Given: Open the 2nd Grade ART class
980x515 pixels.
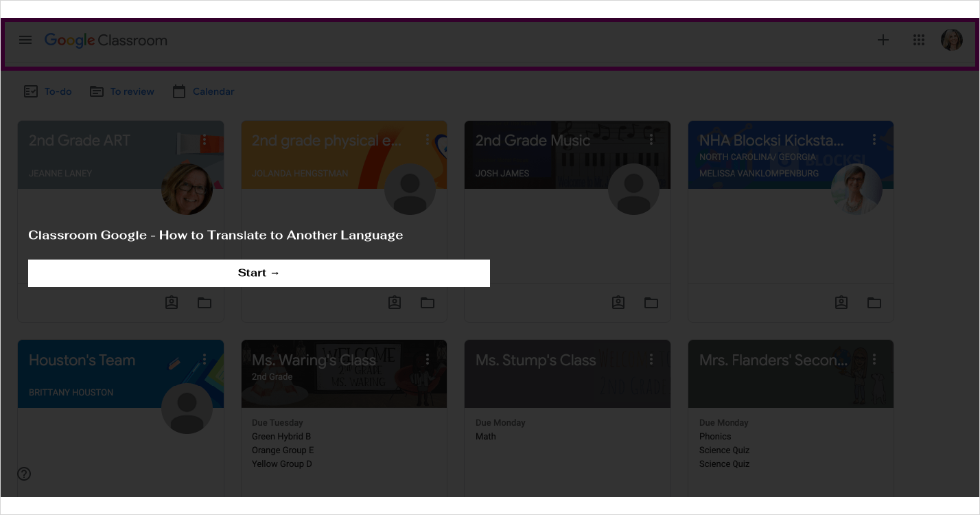Looking at the screenshot, I should pos(79,140).
